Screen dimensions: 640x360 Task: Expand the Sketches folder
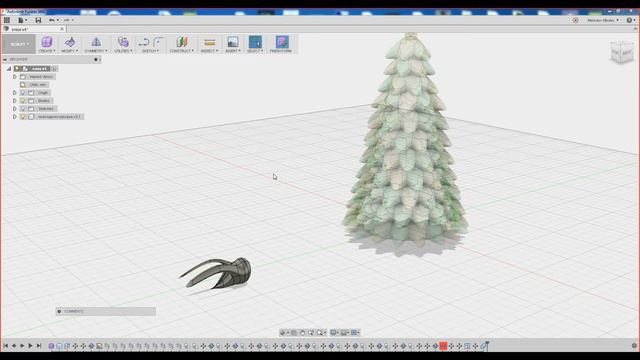15,109
